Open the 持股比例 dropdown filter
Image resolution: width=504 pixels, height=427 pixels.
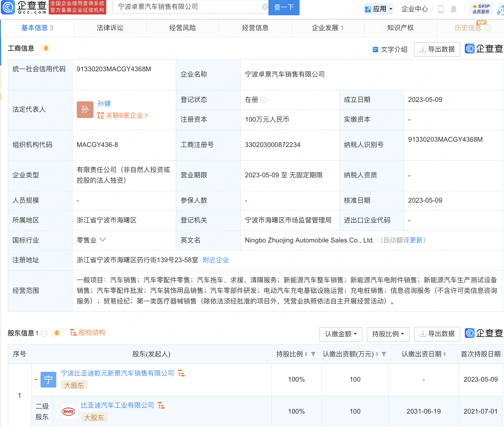click(x=388, y=334)
